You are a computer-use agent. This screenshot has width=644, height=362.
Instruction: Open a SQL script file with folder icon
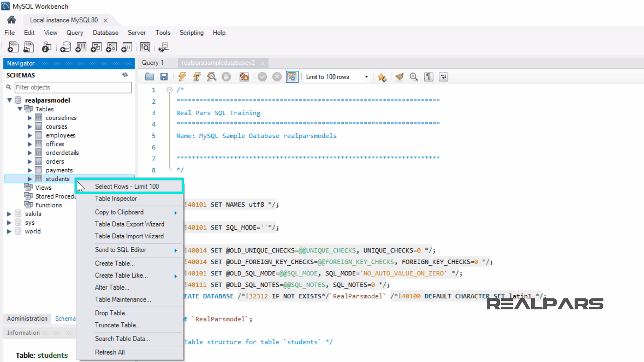point(149,77)
